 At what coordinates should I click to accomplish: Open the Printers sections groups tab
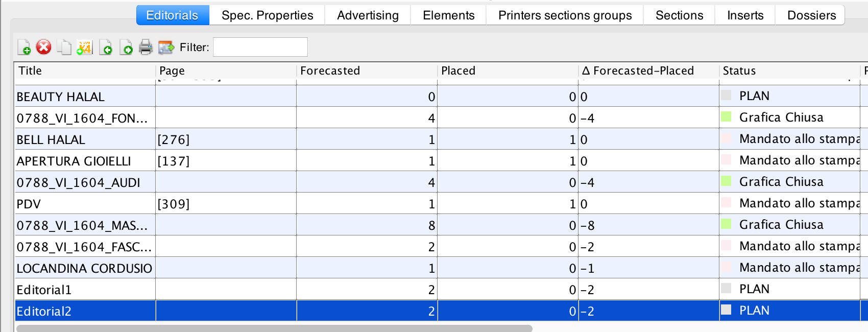click(x=565, y=15)
